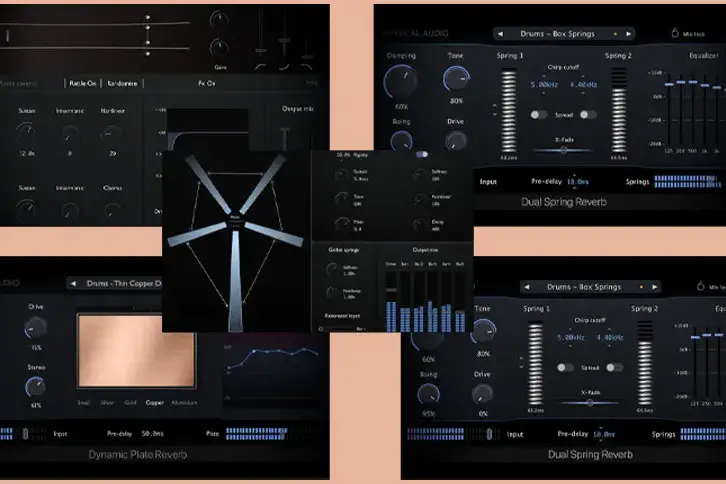This screenshot has width=726, height=484.
Task: Click Input level handle in Dynamic Plate Reverb
Action: [25, 434]
